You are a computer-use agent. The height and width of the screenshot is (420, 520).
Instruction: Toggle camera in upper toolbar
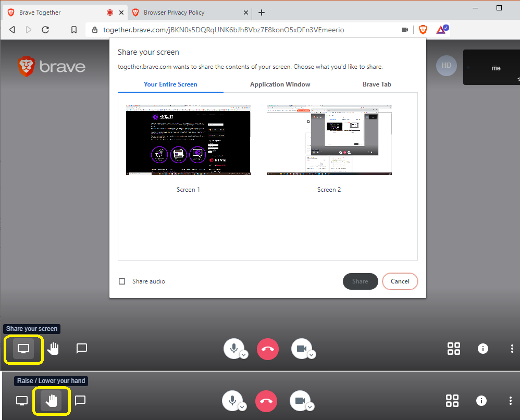(x=302, y=348)
